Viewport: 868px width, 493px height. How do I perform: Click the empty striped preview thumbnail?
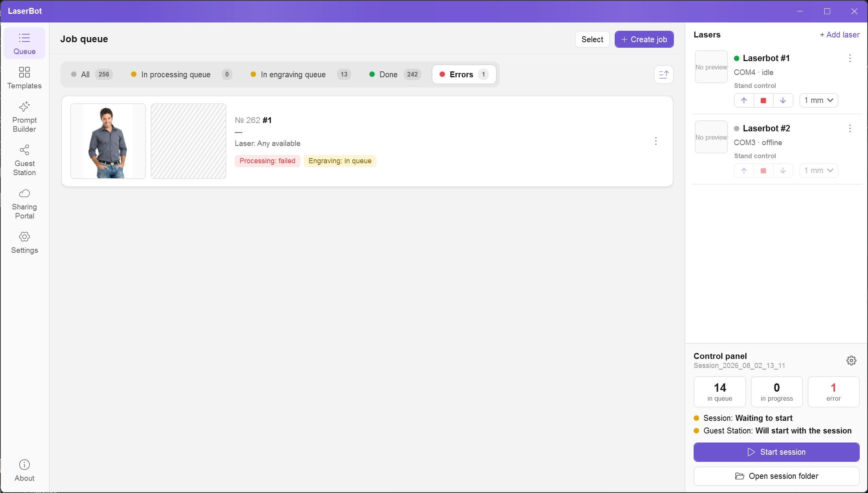(x=189, y=141)
